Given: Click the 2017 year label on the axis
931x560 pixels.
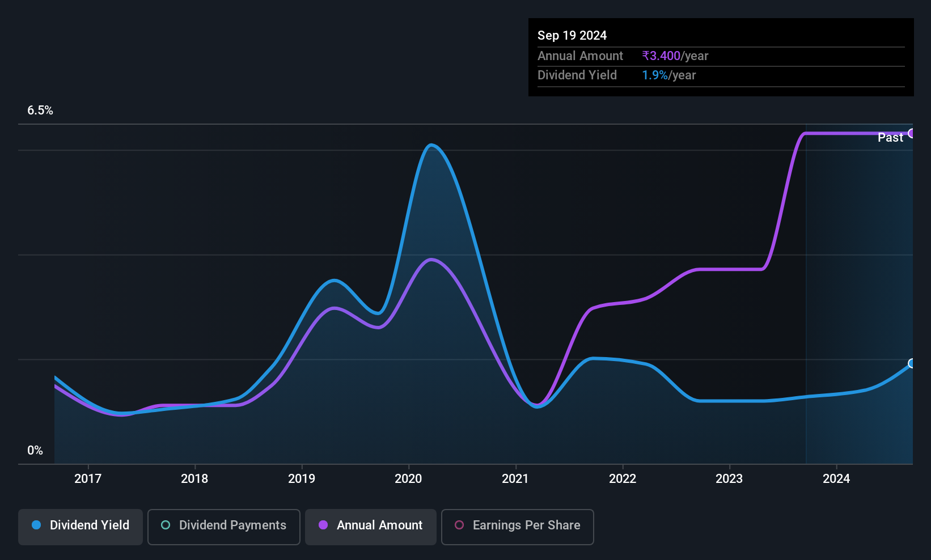Looking at the screenshot, I should point(88,479).
